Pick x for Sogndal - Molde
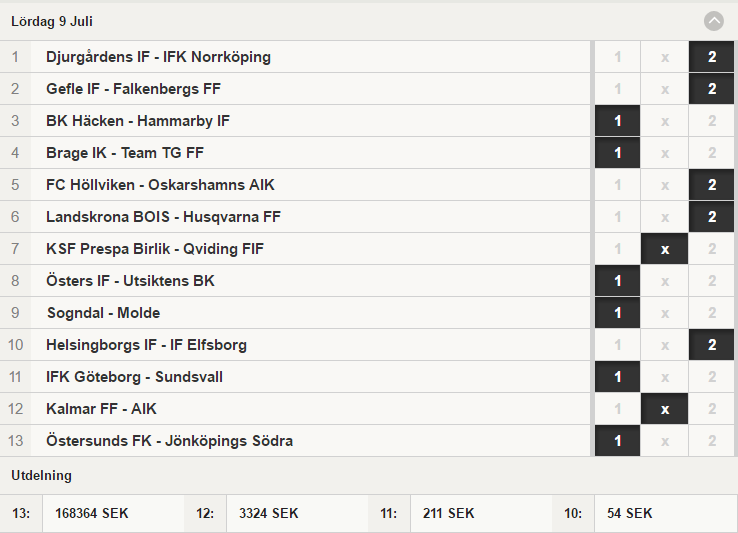Viewport: 738px width, 533px height. (665, 313)
